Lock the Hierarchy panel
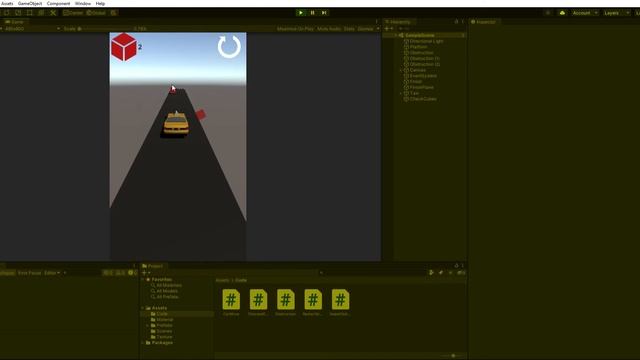 [x=456, y=22]
